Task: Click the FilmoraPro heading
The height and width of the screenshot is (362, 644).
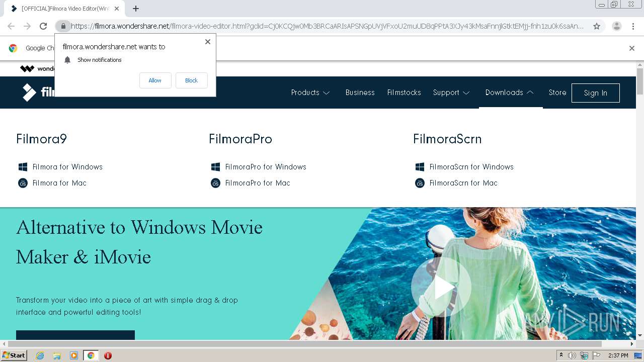Action: pos(240,139)
